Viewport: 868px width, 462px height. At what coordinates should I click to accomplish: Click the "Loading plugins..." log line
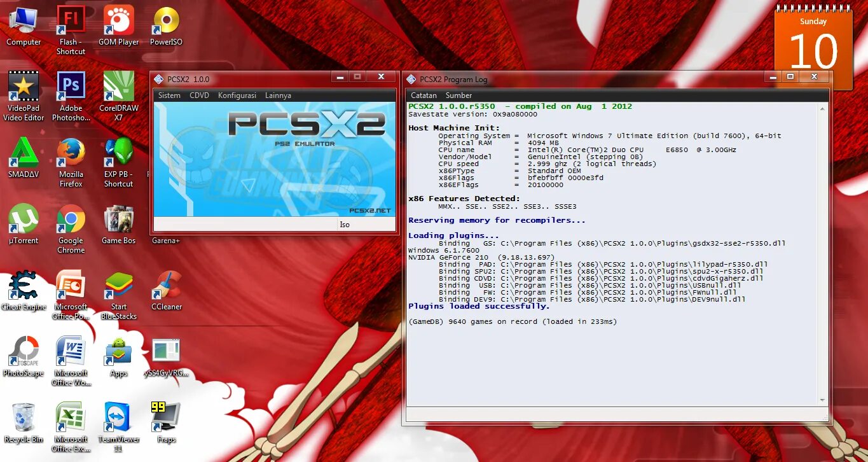(x=453, y=235)
